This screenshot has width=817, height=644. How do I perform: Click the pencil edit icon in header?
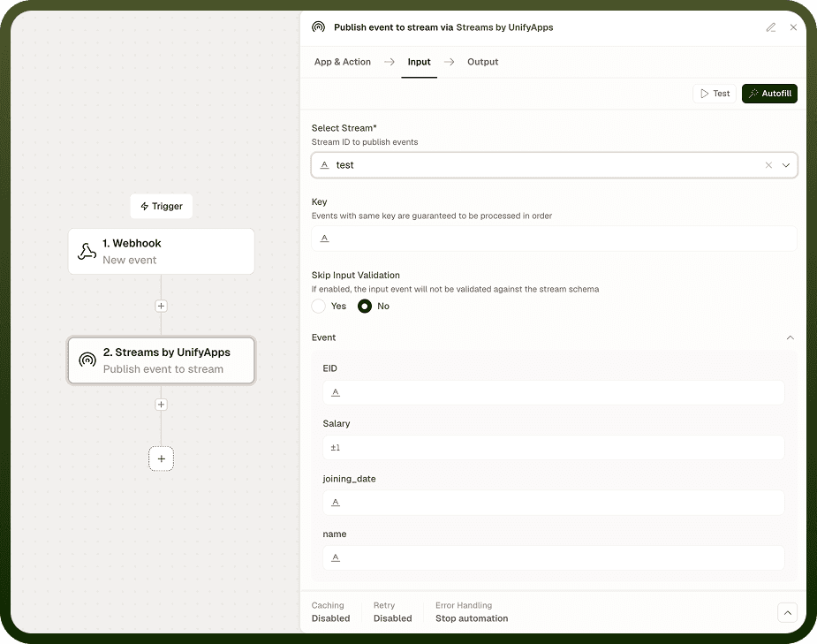click(770, 27)
